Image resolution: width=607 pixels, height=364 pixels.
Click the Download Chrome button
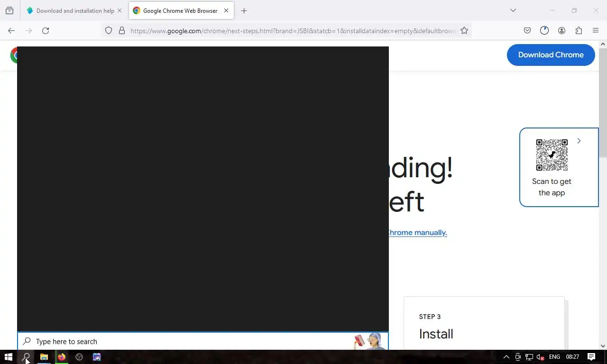[551, 55]
